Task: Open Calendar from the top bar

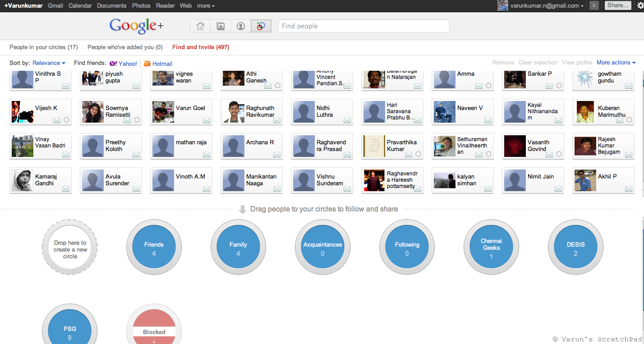Action: (80, 5)
